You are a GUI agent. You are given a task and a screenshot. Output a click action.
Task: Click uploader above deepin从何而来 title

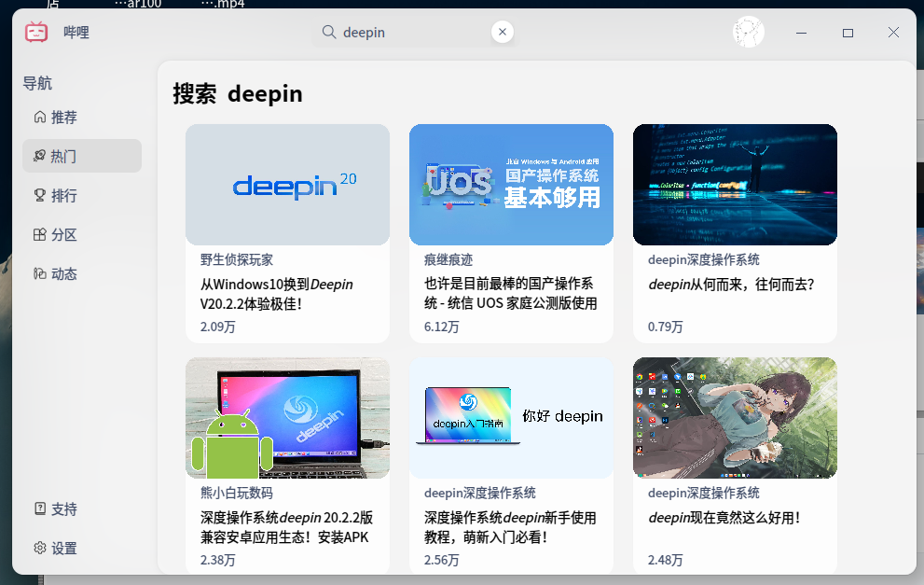click(704, 259)
